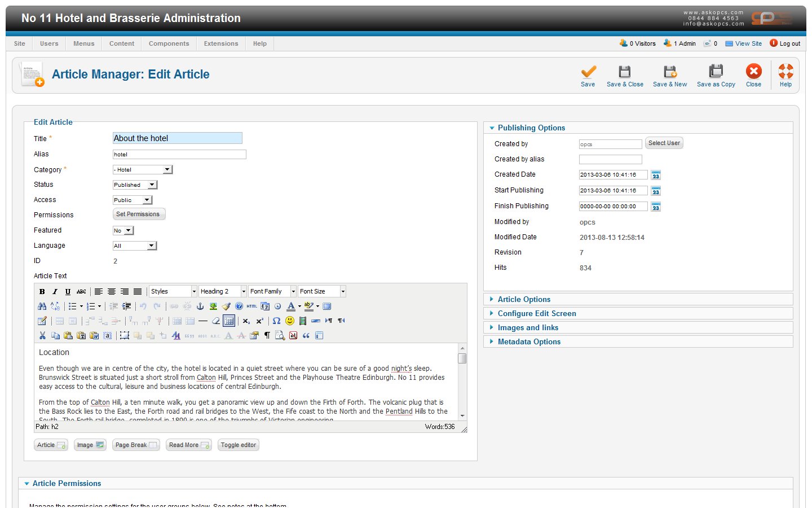The width and height of the screenshot is (812, 508).
Task: Expand the Article Options panel
Action: (524, 300)
